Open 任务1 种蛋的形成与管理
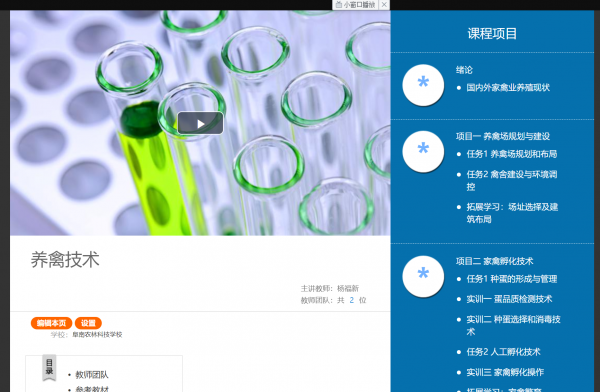The image size is (600, 392). coord(512,279)
